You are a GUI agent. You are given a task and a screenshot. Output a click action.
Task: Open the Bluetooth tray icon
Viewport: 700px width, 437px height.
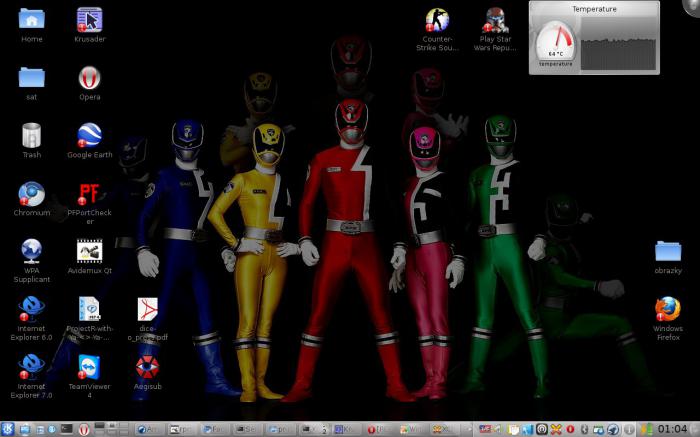[584, 429]
